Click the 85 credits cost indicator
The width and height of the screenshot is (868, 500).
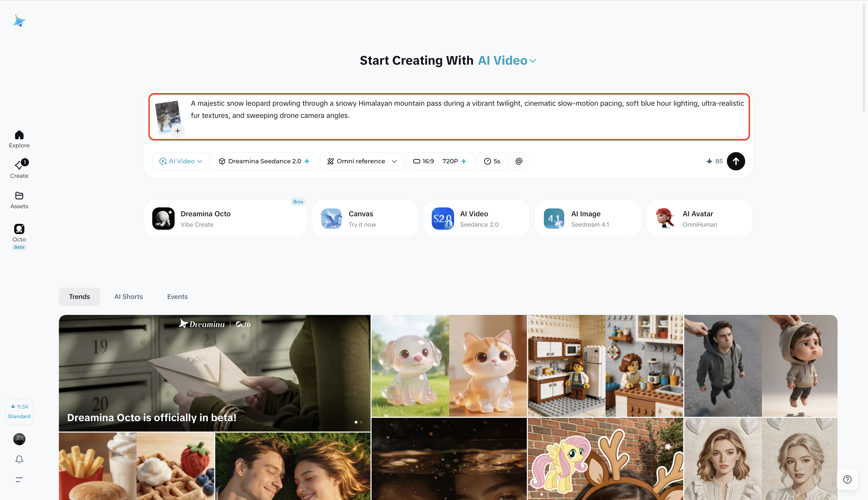[714, 161]
